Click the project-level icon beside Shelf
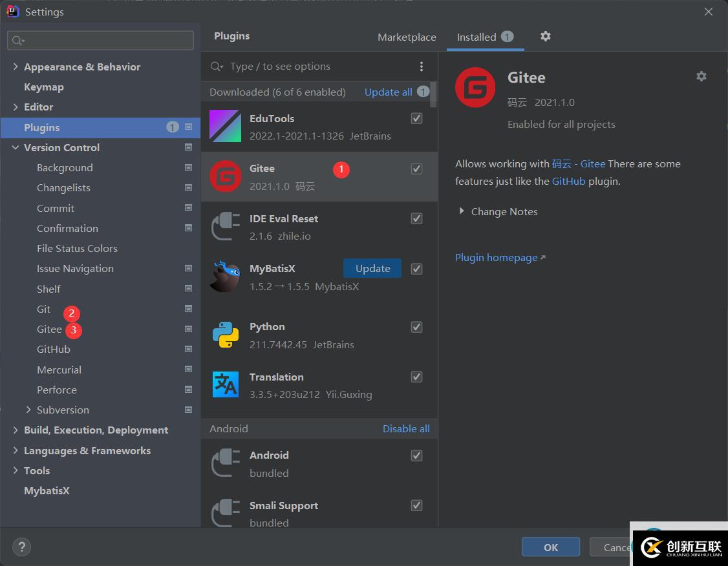The width and height of the screenshot is (728, 566). (x=189, y=288)
